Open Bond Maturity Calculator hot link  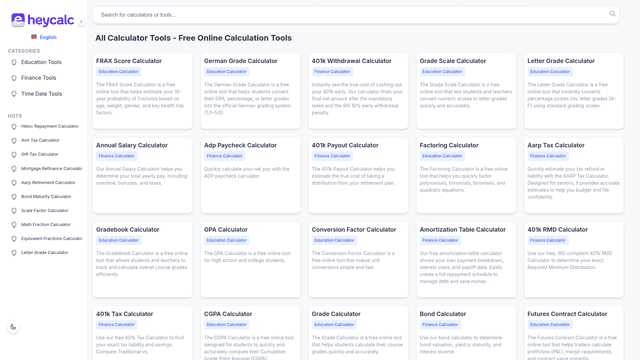[x=46, y=196]
